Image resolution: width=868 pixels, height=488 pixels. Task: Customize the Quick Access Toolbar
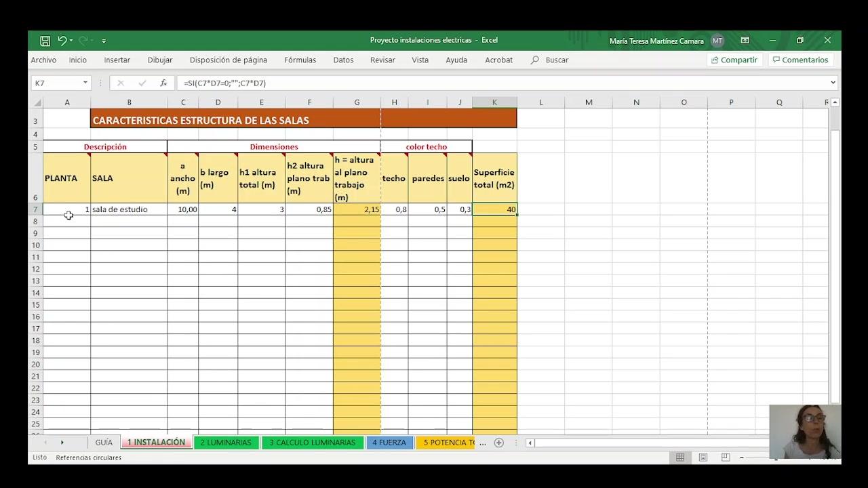(x=104, y=41)
